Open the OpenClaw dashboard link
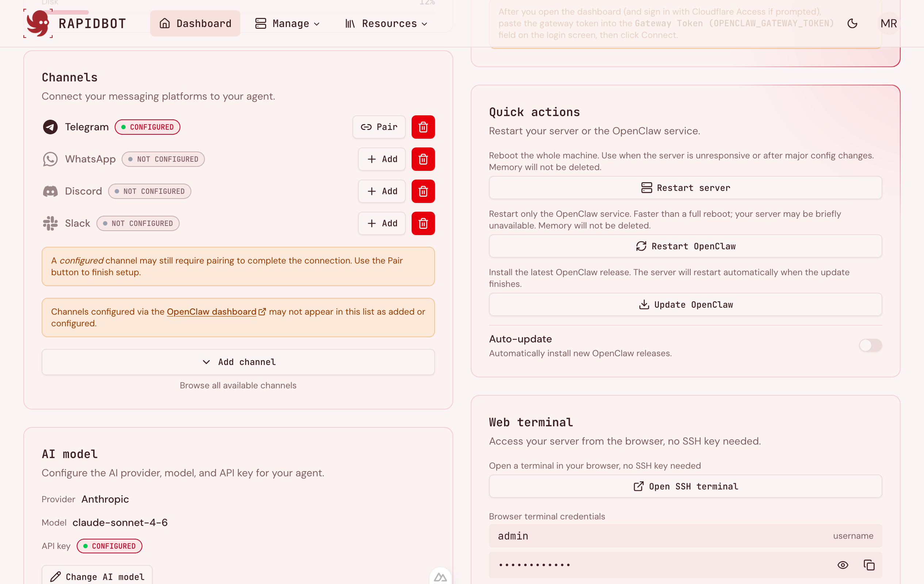The image size is (924, 584). point(212,312)
